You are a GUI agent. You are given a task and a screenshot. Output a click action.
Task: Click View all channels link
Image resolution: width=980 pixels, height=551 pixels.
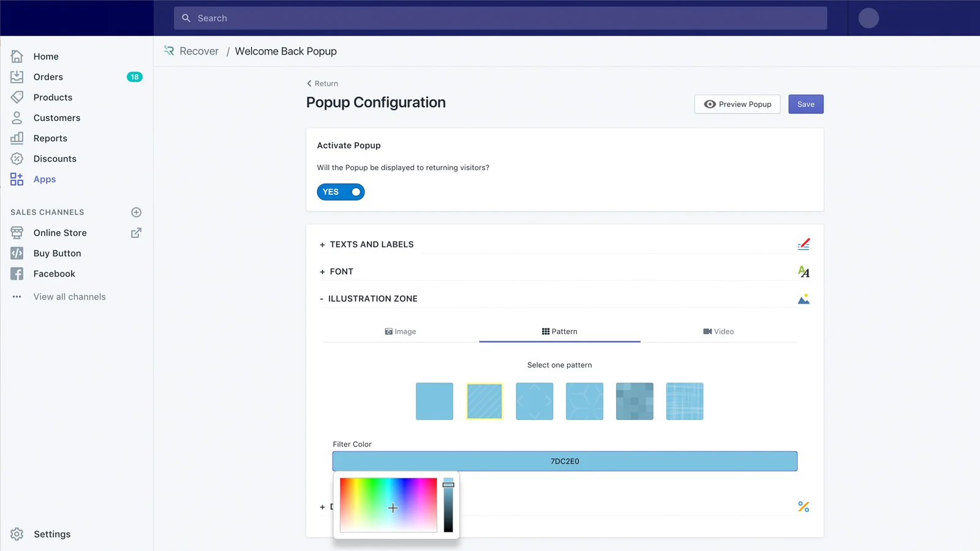pos(70,297)
